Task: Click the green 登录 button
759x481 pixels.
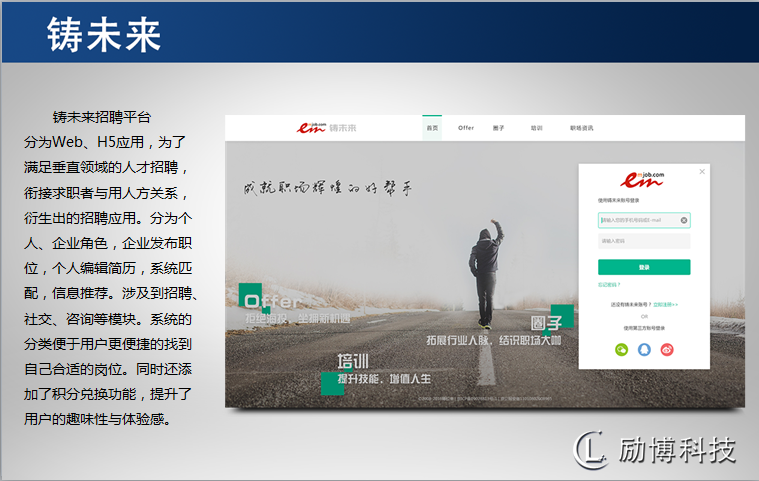Action: [x=644, y=267]
